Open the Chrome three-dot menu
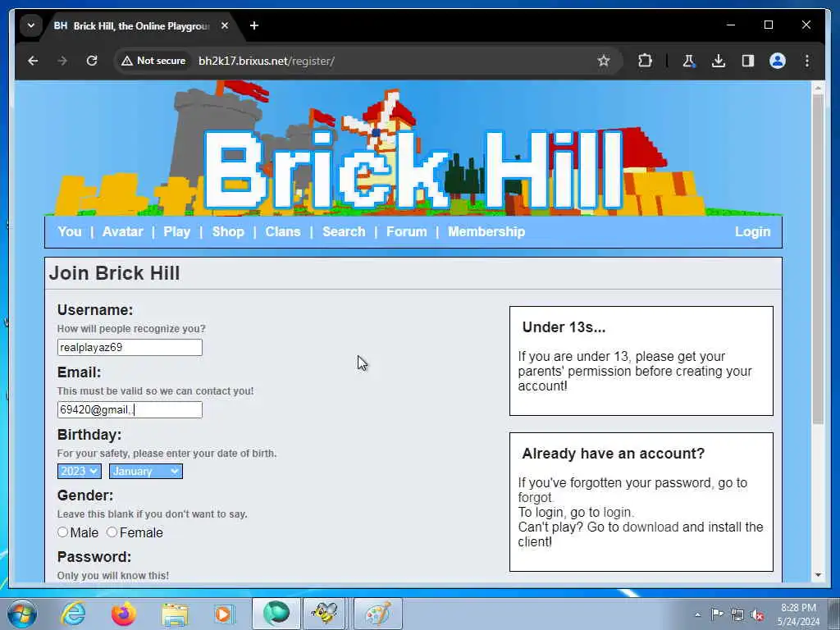 807,61
